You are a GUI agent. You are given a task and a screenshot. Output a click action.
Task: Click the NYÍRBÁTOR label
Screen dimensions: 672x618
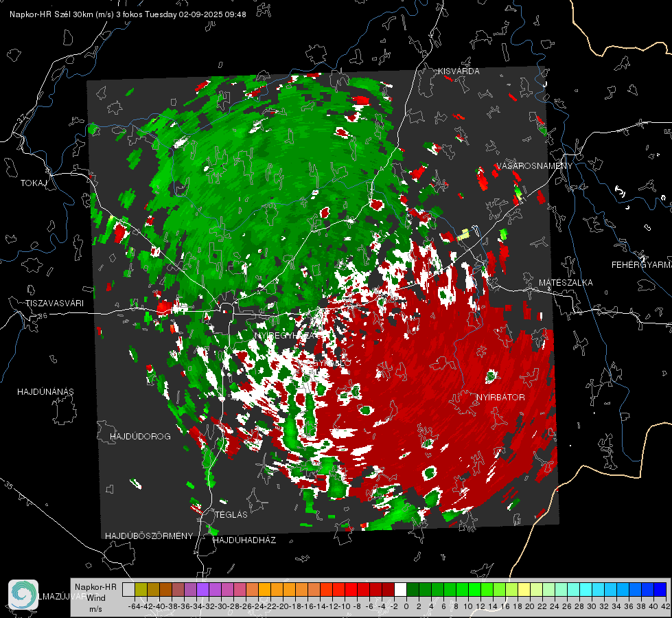(500, 398)
